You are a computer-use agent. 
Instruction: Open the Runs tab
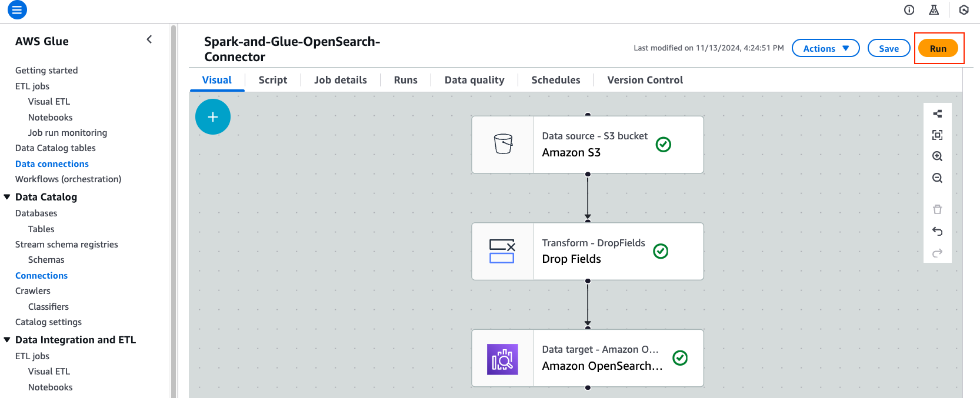point(406,80)
